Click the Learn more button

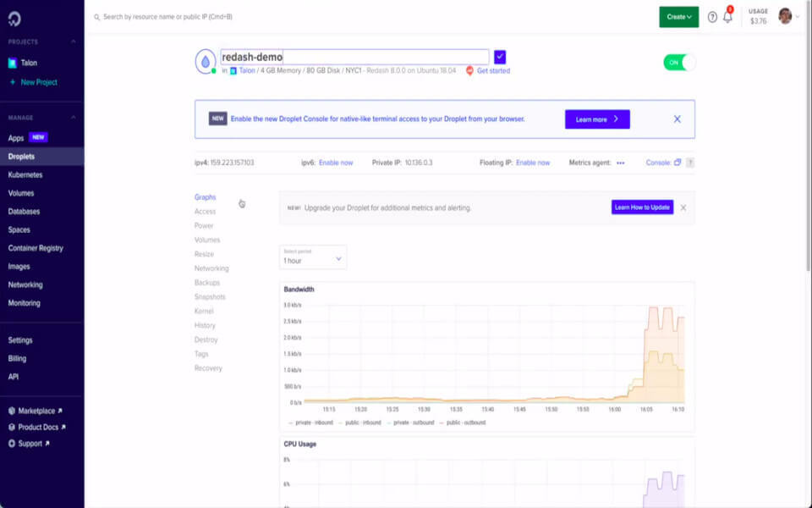597,119
